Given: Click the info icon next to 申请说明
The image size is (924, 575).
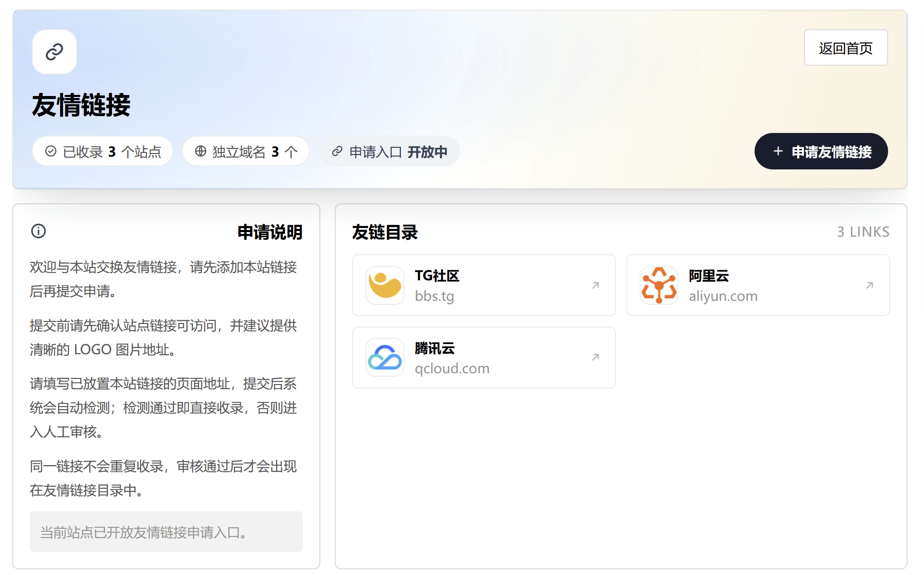Looking at the screenshot, I should 38,232.
